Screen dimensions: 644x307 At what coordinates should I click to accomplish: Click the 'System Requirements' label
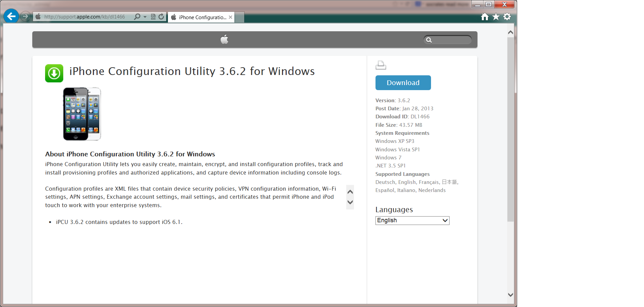[402, 133]
